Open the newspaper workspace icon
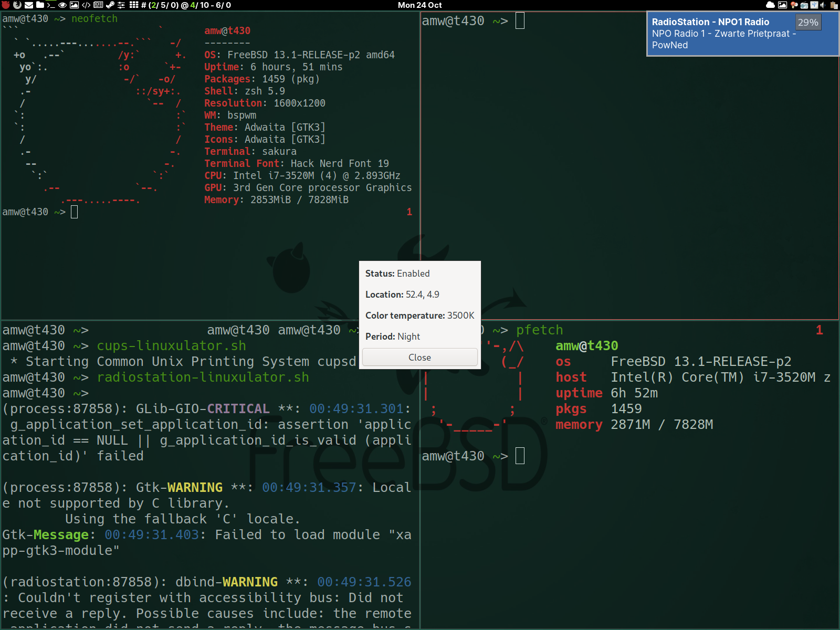The width and height of the screenshot is (840, 630). pos(98,5)
